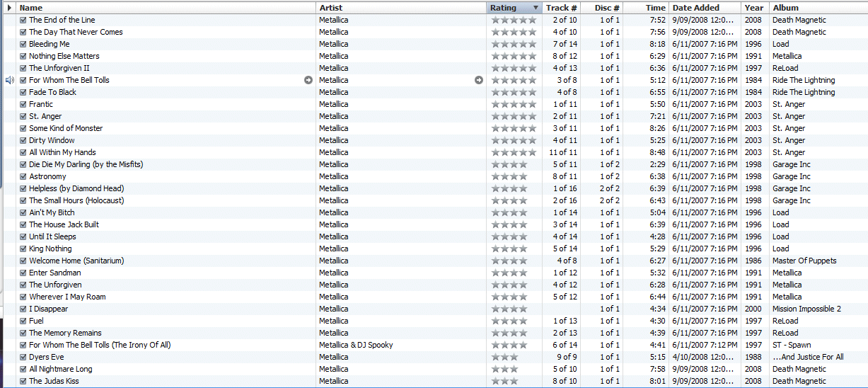Select The Memory Remains
Image resolution: width=868 pixels, height=388 pixels.
tap(65, 333)
